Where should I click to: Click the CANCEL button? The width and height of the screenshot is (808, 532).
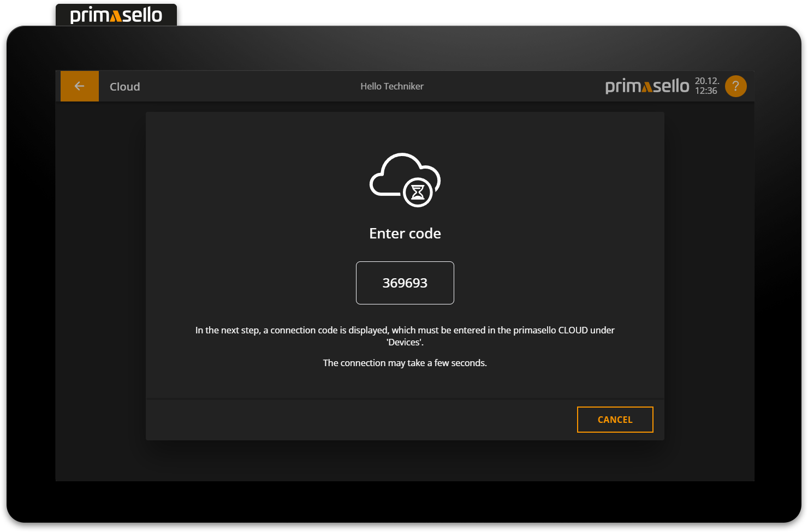point(615,419)
